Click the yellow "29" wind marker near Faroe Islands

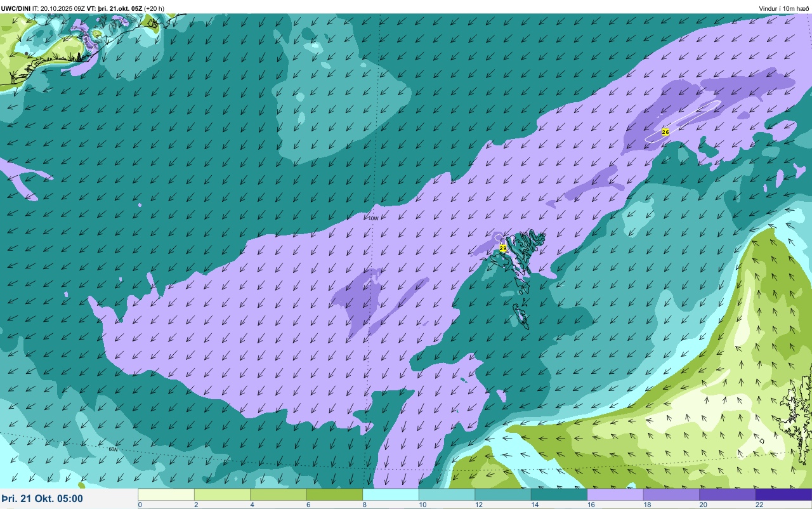tap(503, 248)
